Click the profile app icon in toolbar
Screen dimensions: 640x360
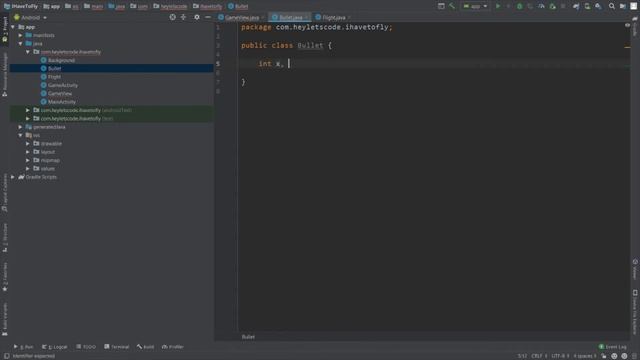click(541, 6)
